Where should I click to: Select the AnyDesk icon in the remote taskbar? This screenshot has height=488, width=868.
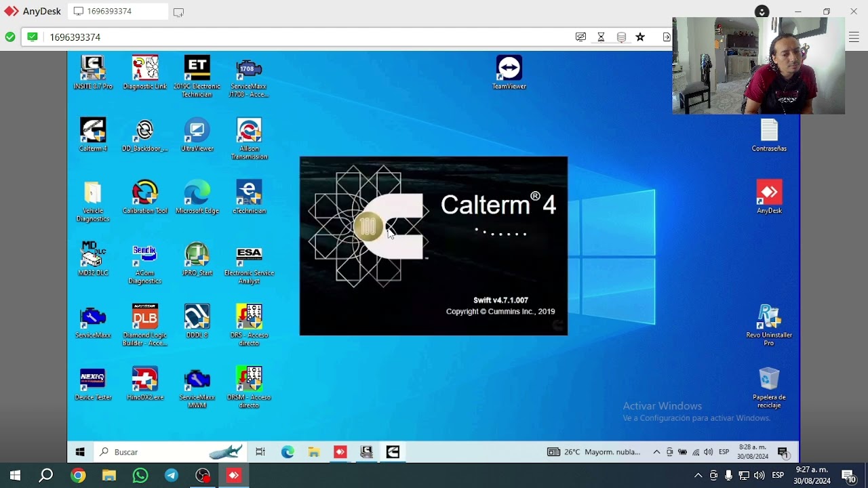[x=340, y=452]
